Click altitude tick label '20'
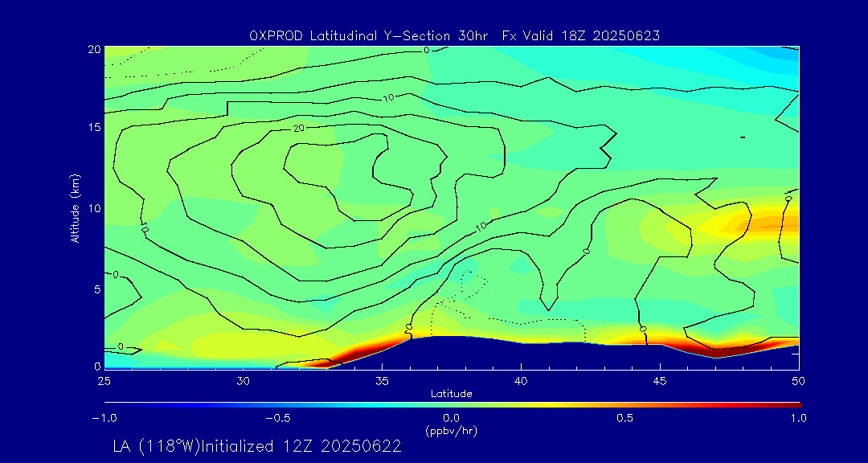868x463 pixels. pos(94,49)
